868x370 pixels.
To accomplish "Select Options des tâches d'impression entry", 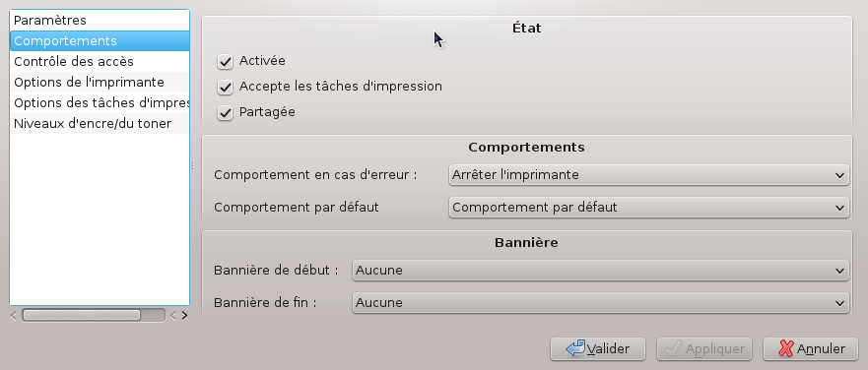I will coord(100,103).
